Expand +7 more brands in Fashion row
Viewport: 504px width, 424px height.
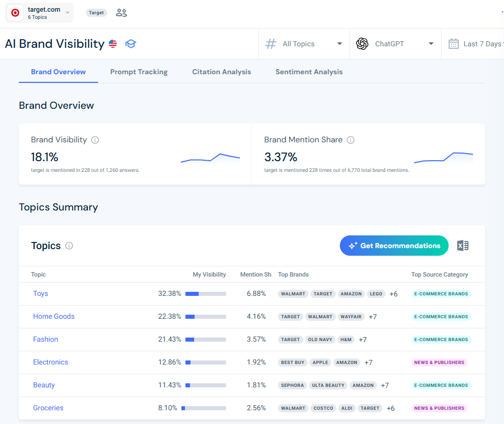[x=363, y=340]
